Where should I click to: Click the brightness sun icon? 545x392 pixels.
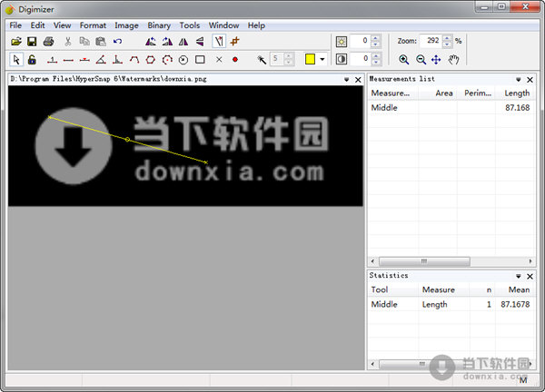342,42
